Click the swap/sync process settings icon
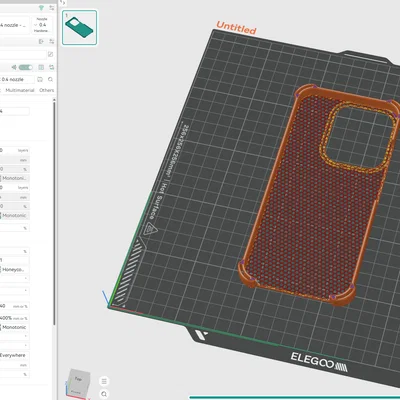400x400 pixels. click(52, 67)
